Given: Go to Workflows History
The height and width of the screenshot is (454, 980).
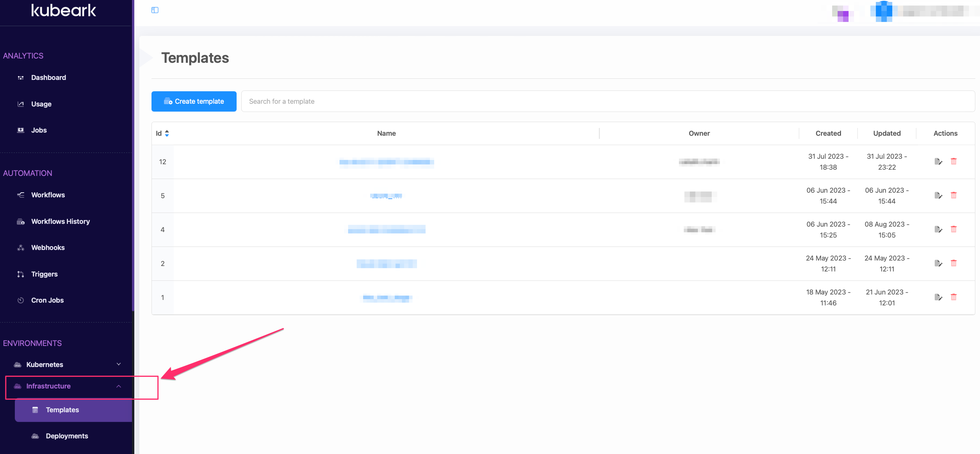Looking at the screenshot, I should click(x=61, y=222).
